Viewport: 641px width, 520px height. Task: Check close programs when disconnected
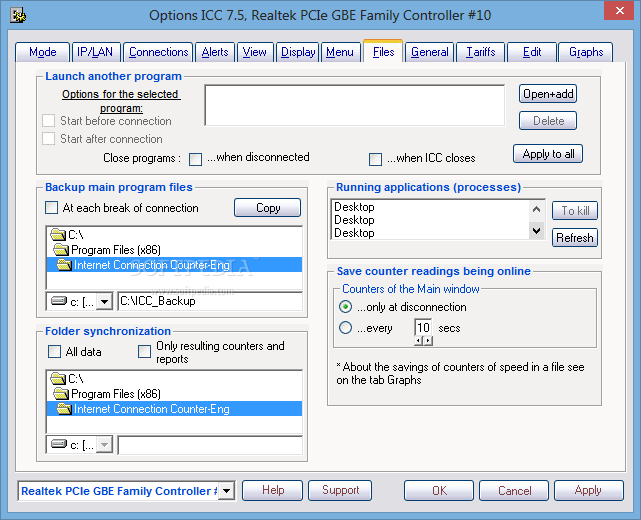click(195, 159)
